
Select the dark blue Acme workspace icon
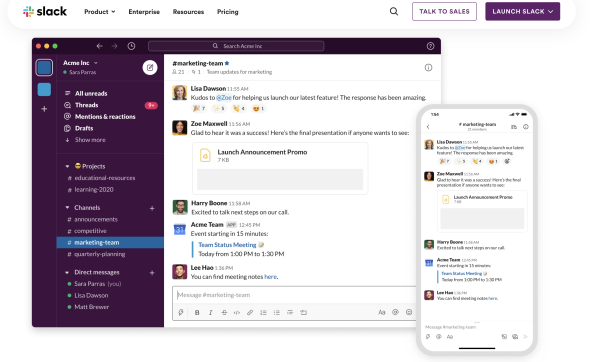44,68
